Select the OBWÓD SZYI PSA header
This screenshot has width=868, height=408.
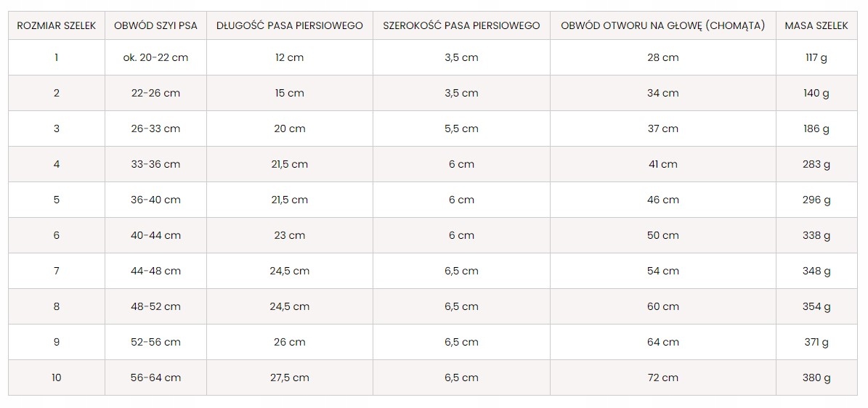(x=155, y=25)
